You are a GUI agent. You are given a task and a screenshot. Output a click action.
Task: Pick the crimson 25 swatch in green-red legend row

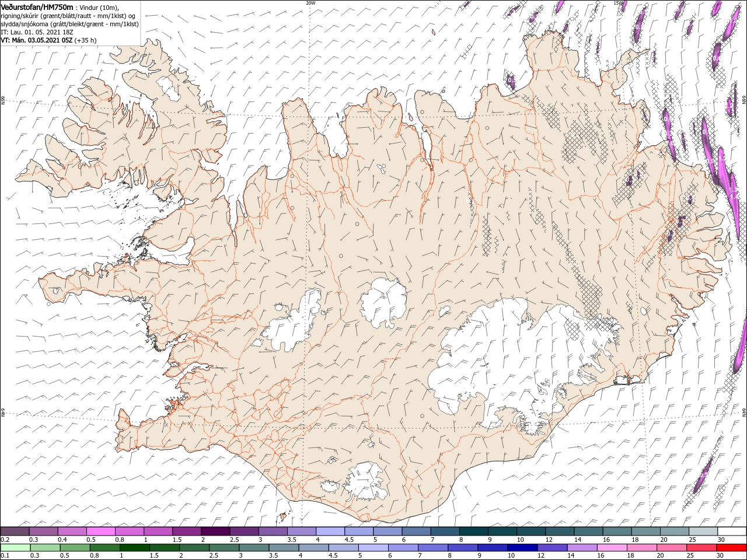pos(701,548)
